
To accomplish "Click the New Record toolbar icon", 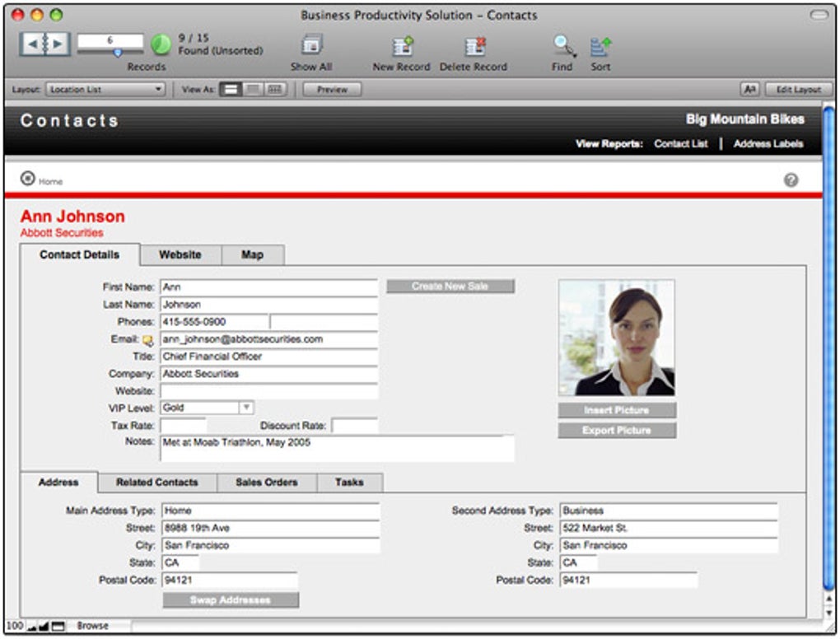I will (x=402, y=47).
